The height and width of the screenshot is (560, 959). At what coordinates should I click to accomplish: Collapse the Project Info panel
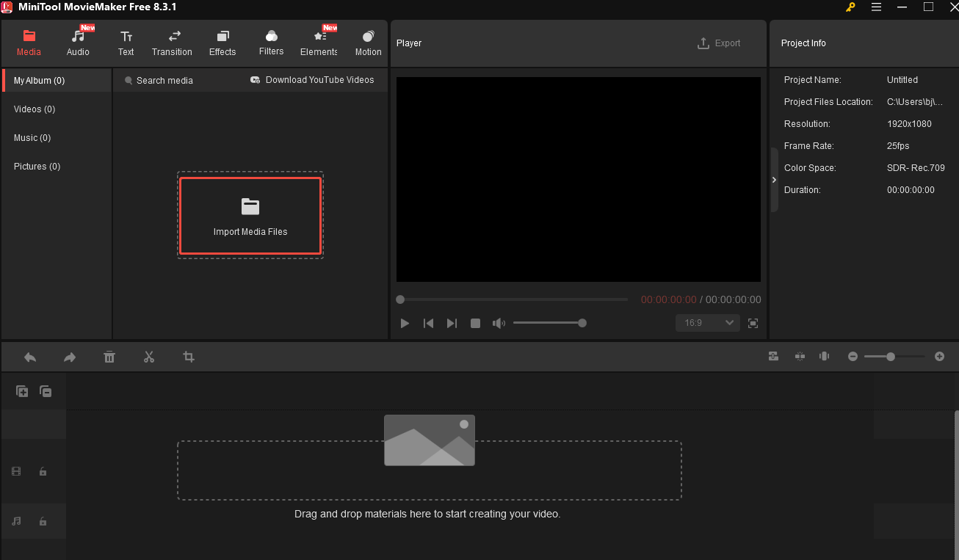pyautogui.click(x=774, y=179)
